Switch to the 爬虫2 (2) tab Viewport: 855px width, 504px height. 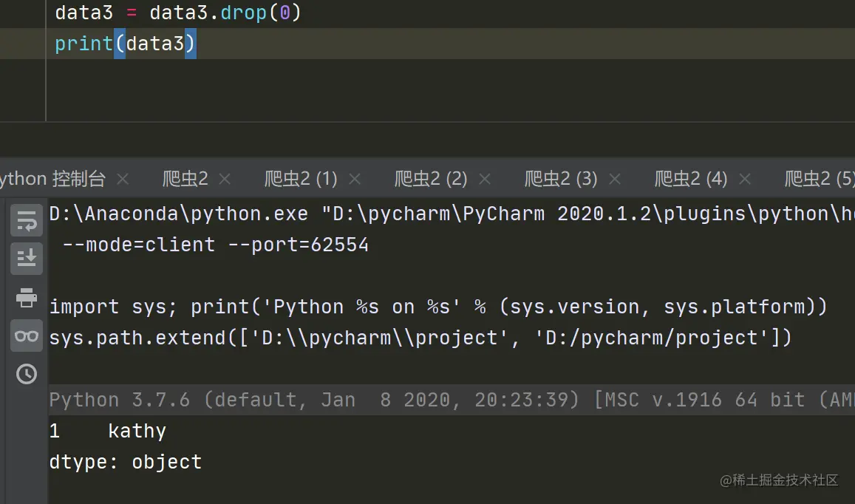[431, 179]
